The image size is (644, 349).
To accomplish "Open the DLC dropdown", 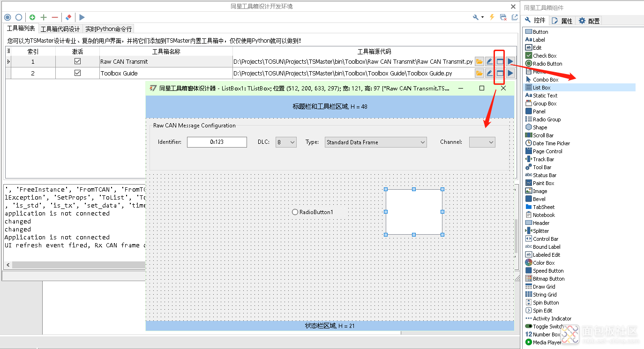I will [x=286, y=142].
